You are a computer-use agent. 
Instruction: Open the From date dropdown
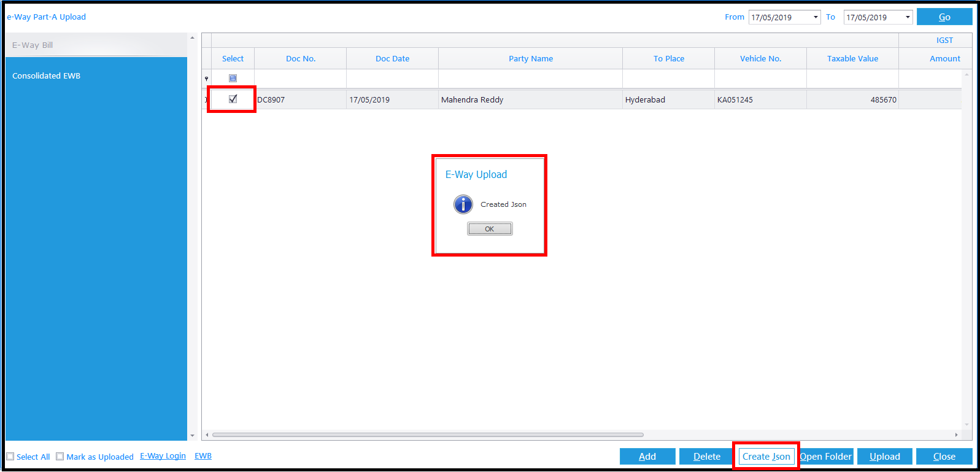pos(816,17)
